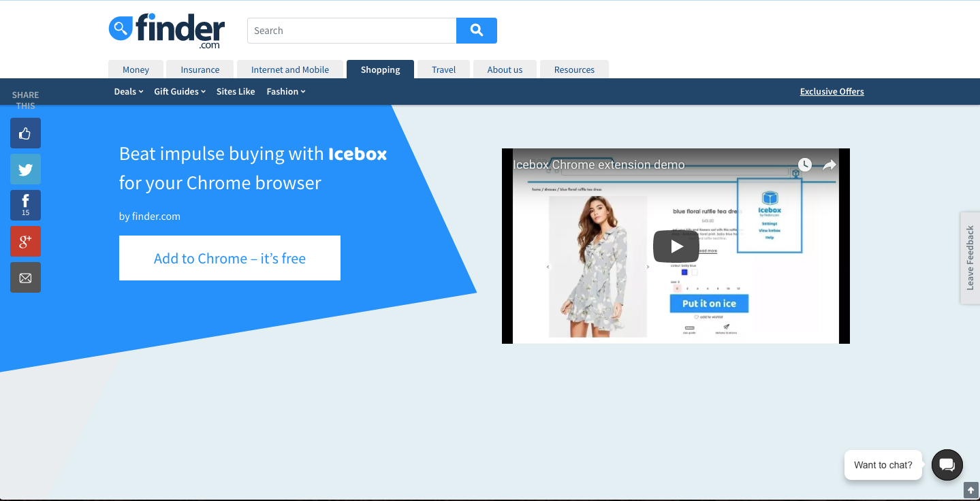Expand the Deals dropdown menu
The width and height of the screenshot is (980, 501).
(129, 91)
